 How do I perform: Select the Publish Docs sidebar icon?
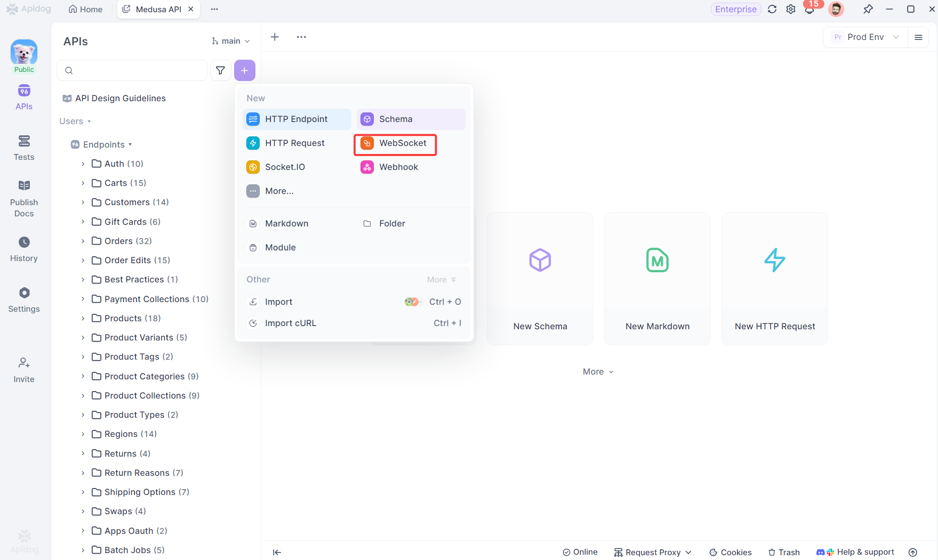24,197
